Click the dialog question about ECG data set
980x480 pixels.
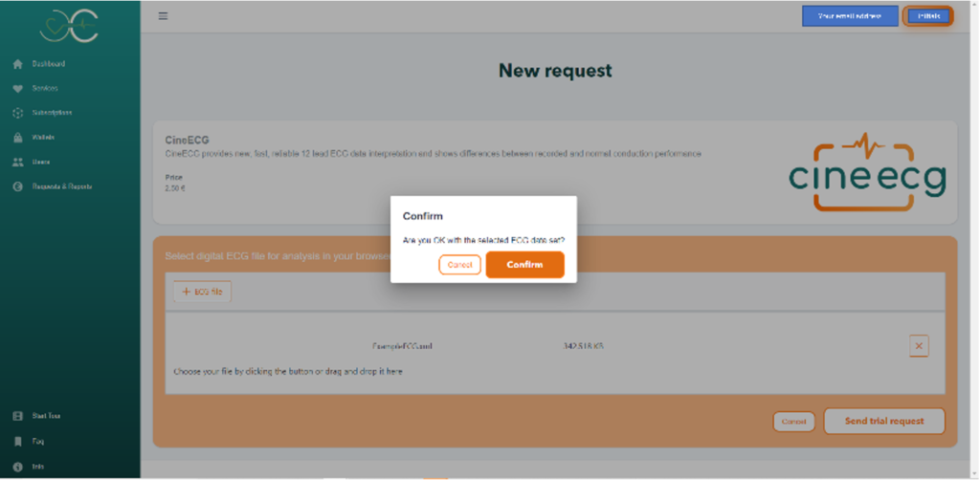tap(483, 240)
